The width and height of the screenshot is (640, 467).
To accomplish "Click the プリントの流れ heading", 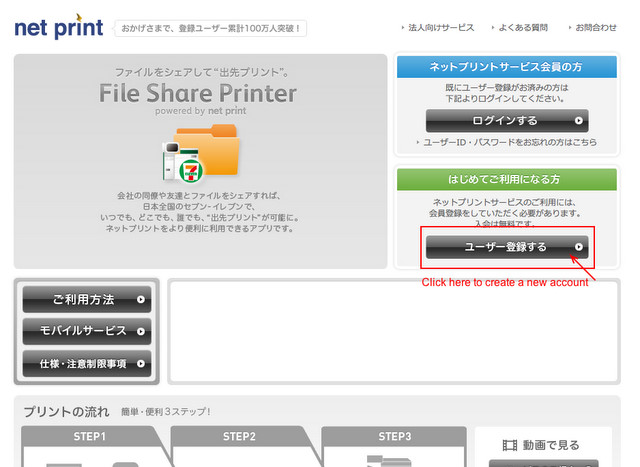I will pyautogui.click(x=66, y=411).
